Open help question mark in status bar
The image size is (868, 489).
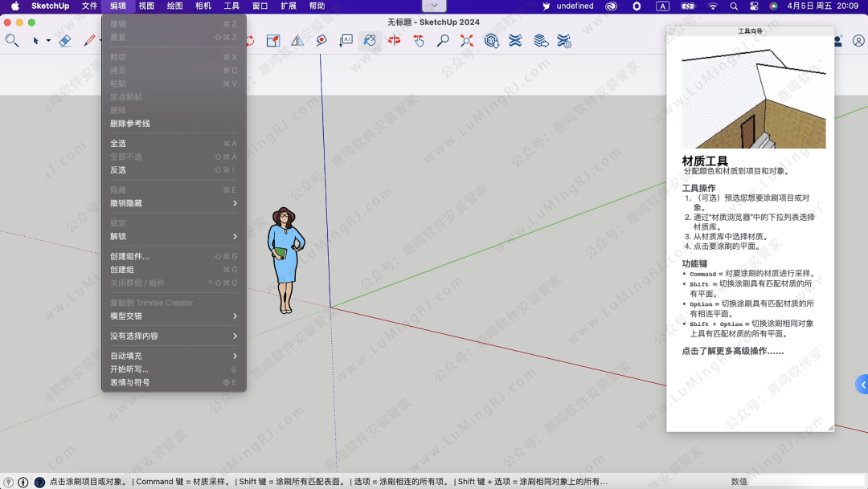[39, 482]
